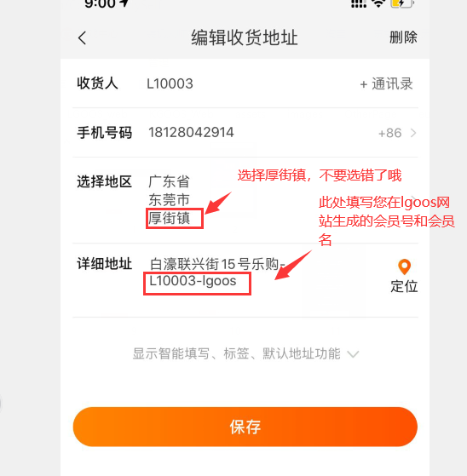This screenshot has width=467, height=476.
Task: Edit detailed address 白濠联兴街15号乐购 text
Action: [x=217, y=264]
